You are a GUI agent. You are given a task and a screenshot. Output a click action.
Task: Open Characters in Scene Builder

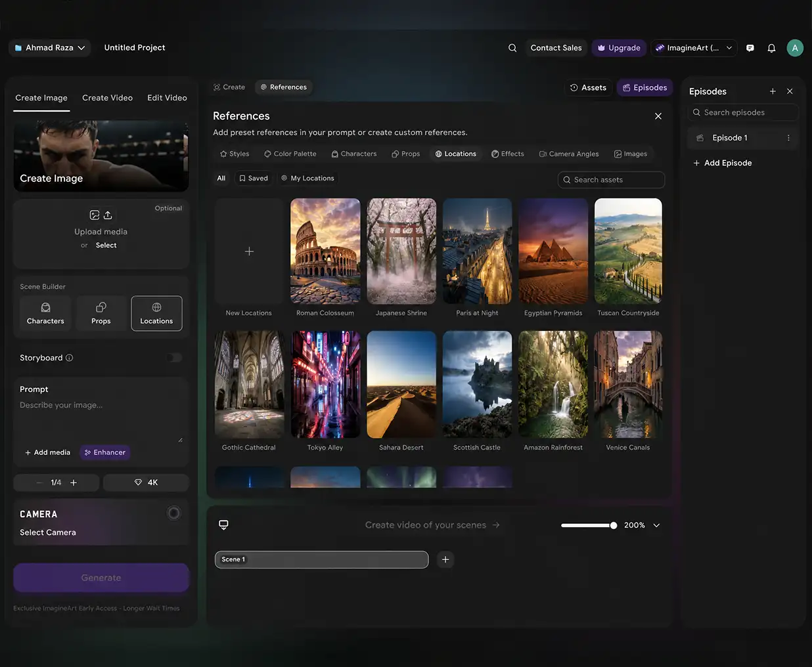click(45, 314)
